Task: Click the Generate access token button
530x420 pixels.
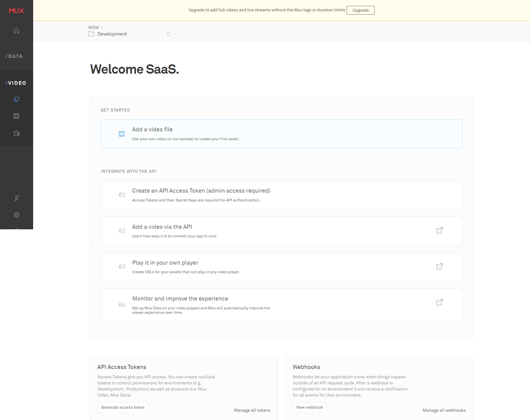Action: point(123,407)
